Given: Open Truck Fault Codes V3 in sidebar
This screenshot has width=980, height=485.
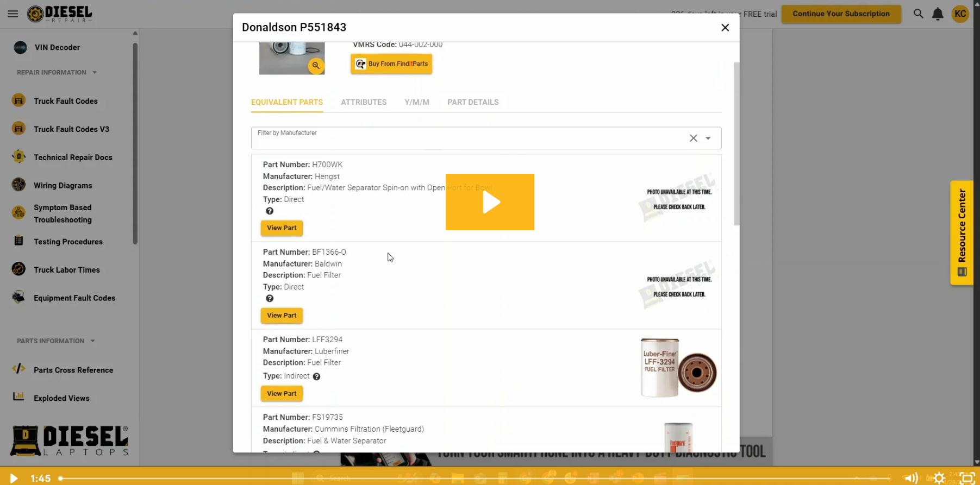Looking at the screenshot, I should (71, 129).
